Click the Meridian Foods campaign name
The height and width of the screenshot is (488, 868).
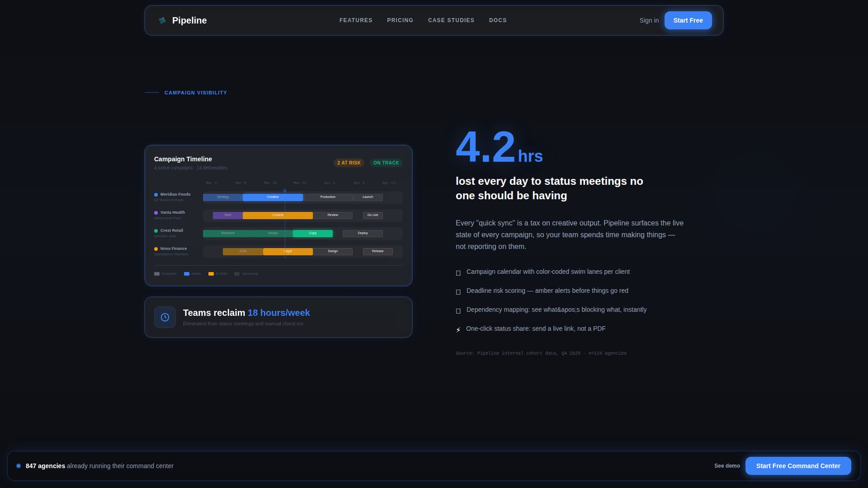coord(175,194)
